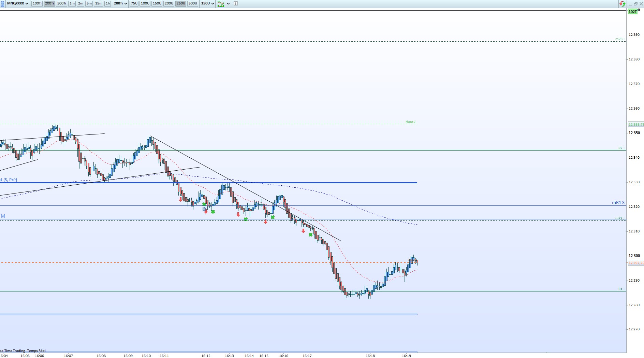Toggle the 250U range bar button
This screenshot has height=358, width=644.
pyautogui.click(x=181, y=3)
